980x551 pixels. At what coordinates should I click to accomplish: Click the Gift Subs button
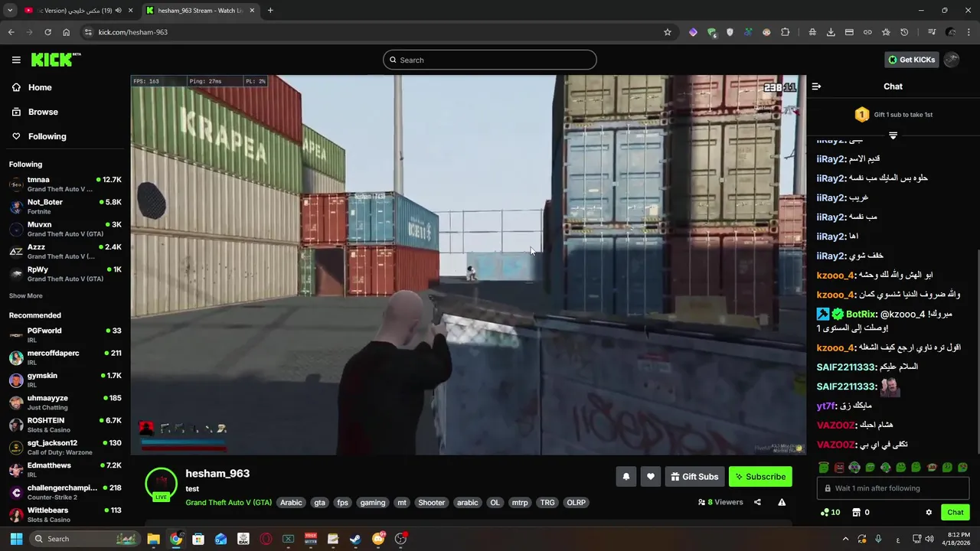(694, 477)
